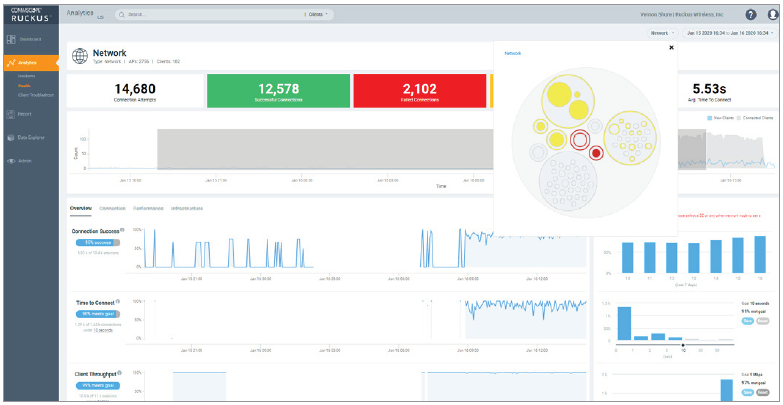
Task: Open the Network scope dropdown
Action: 662,33
